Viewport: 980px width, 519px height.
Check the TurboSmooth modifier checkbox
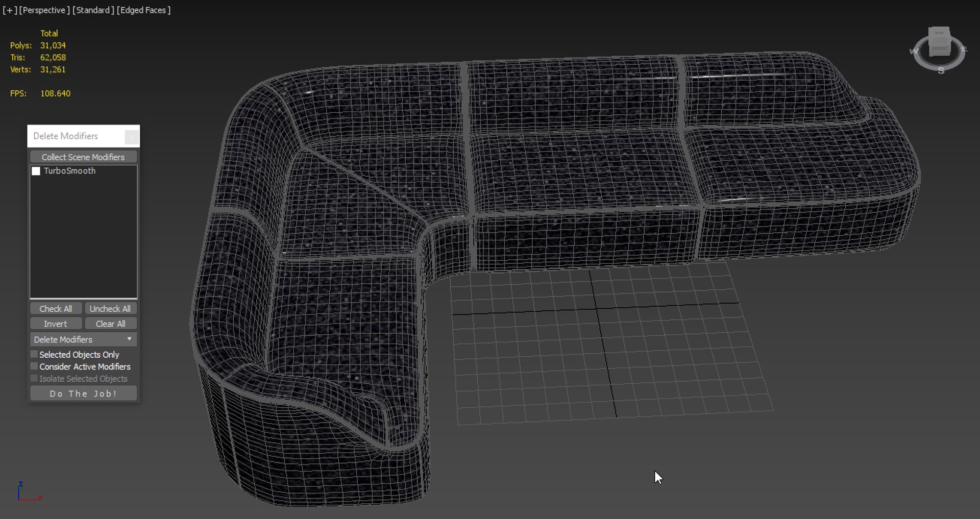(36, 171)
